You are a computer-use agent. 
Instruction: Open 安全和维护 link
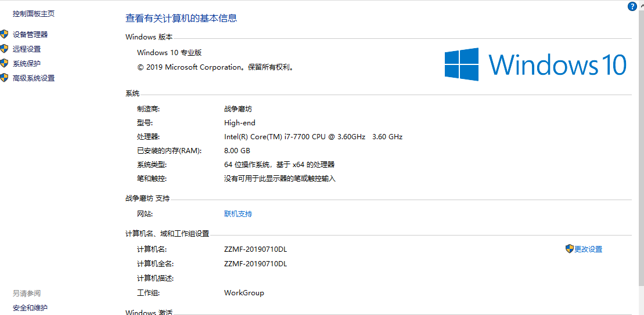coord(30,307)
